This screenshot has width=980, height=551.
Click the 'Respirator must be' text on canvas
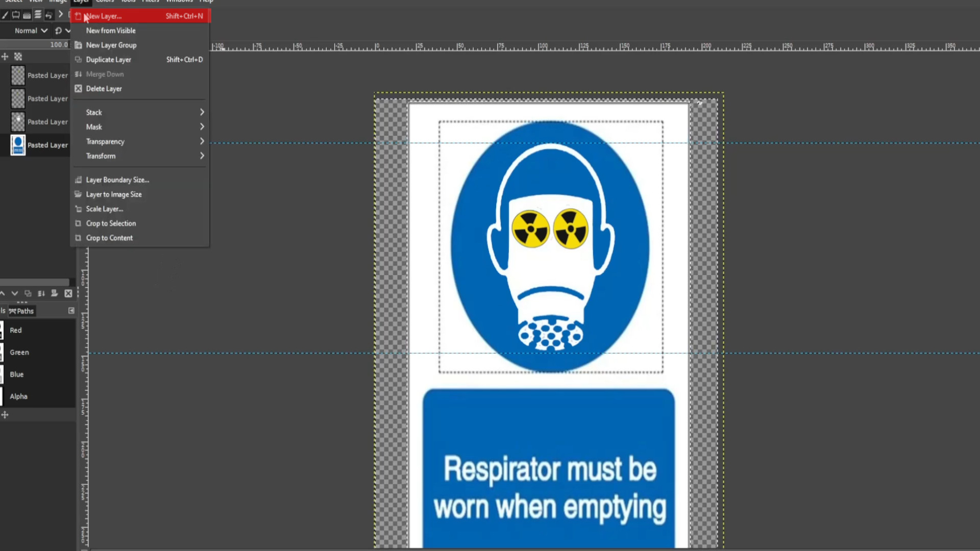tap(550, 469)
